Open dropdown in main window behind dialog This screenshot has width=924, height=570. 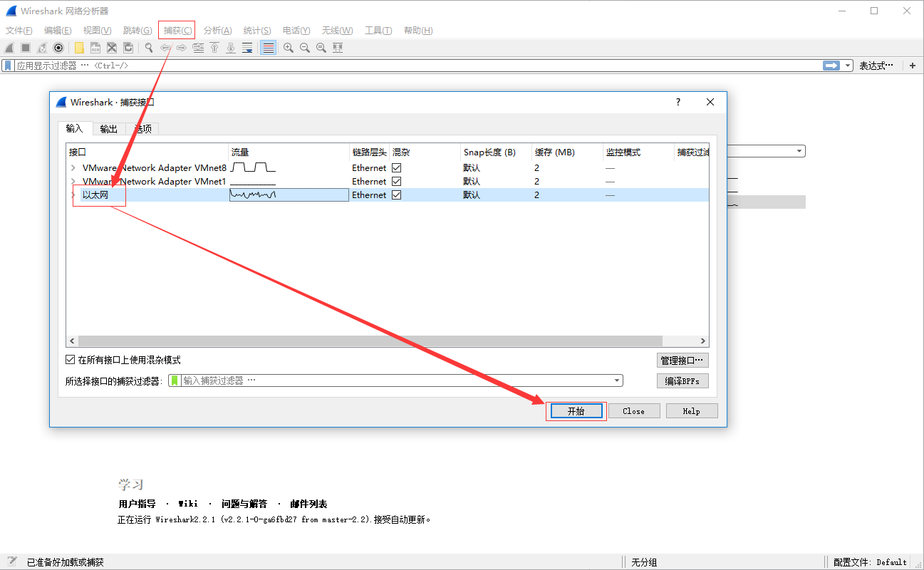[x=800, y=151]
